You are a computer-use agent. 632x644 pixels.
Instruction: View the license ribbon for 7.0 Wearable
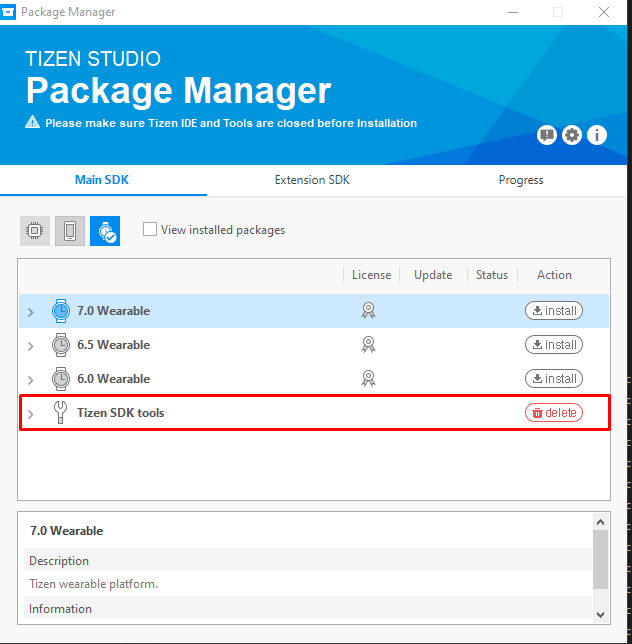368,310
